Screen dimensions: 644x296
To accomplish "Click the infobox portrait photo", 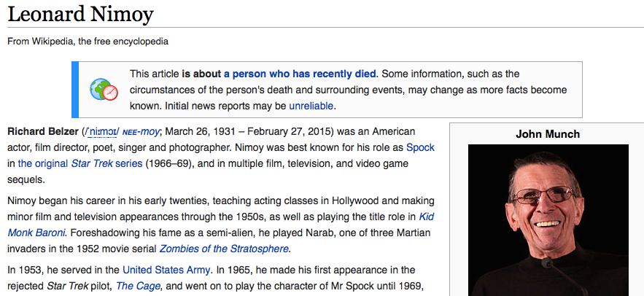I will 548,220.
